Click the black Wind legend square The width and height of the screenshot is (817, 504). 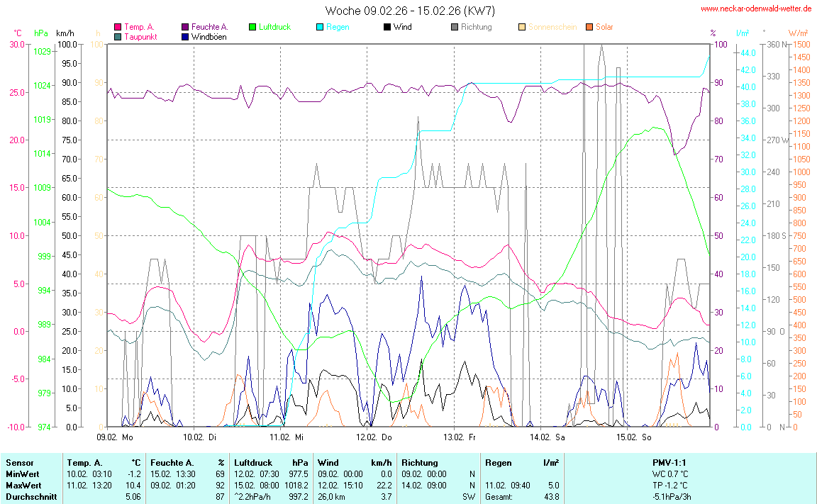coord(387,28)
